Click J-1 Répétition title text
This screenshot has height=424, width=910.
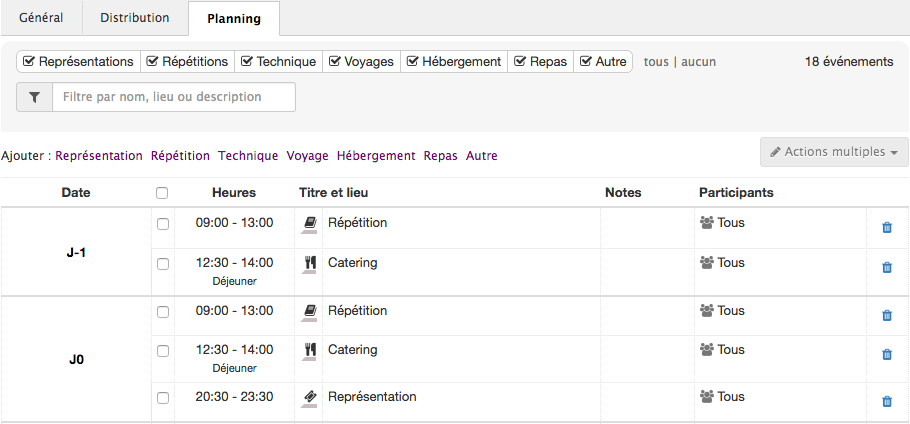pyautogui.click(x=358, y=223)
